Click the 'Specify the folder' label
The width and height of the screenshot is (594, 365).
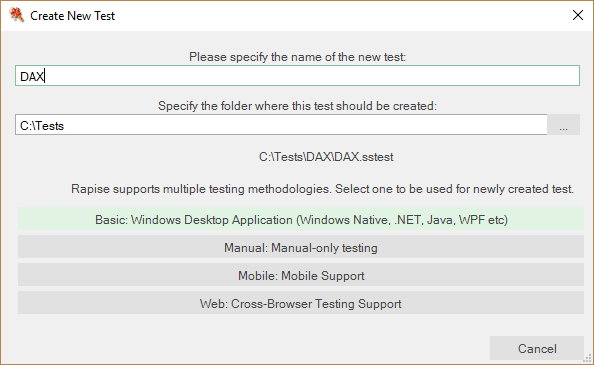click(297, 106)
